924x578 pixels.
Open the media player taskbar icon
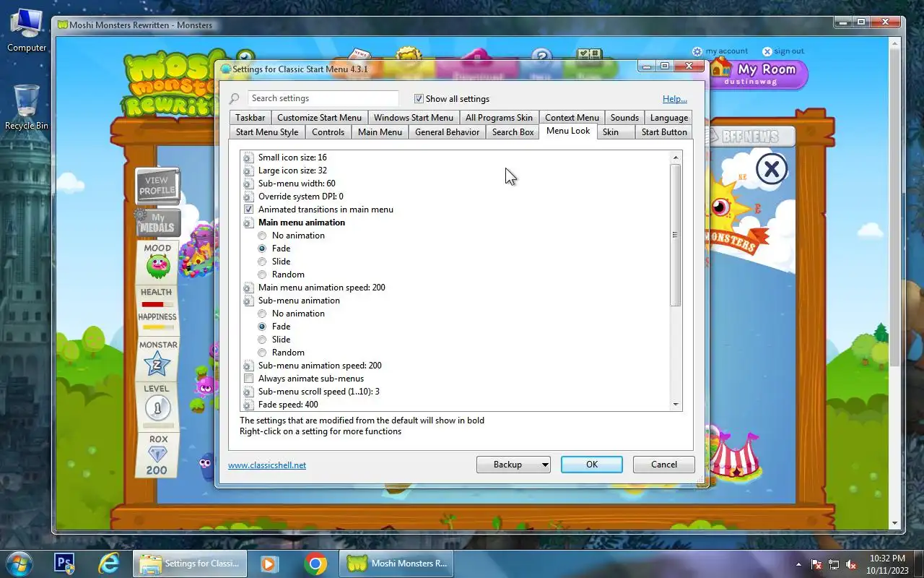[269, 564]
